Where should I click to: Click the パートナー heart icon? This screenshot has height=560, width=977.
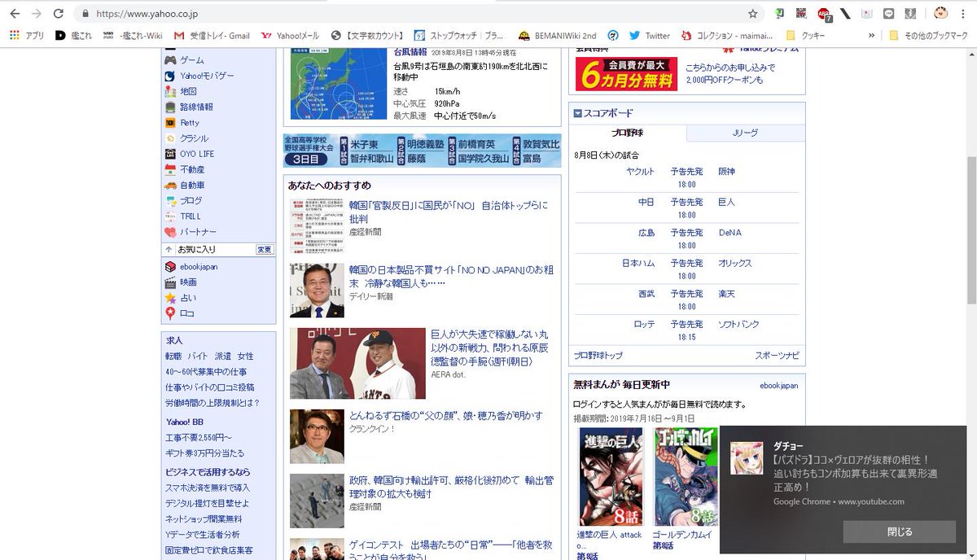(x=170, y=231)
